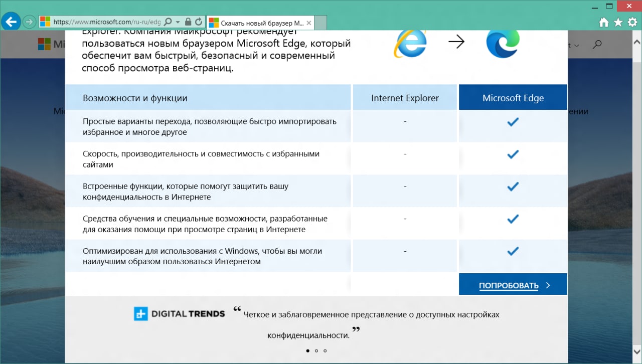
Task: Select the second carousel dot
Action: pos(316,351)
